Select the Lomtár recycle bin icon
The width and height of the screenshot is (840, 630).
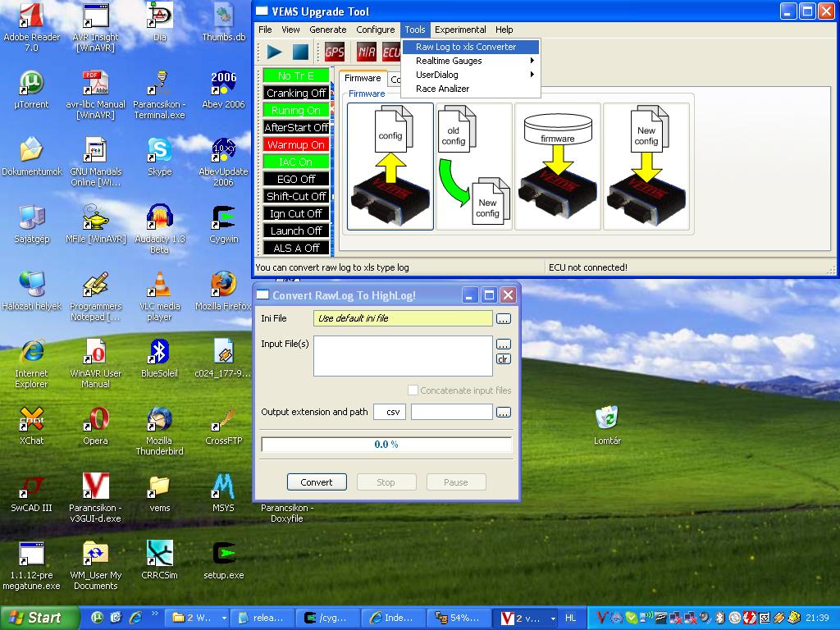pos(608,426)
